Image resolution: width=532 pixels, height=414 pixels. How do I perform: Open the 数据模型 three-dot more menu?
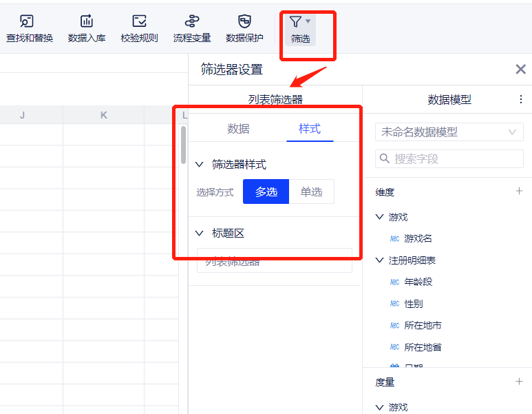click(x=520, y=99)
